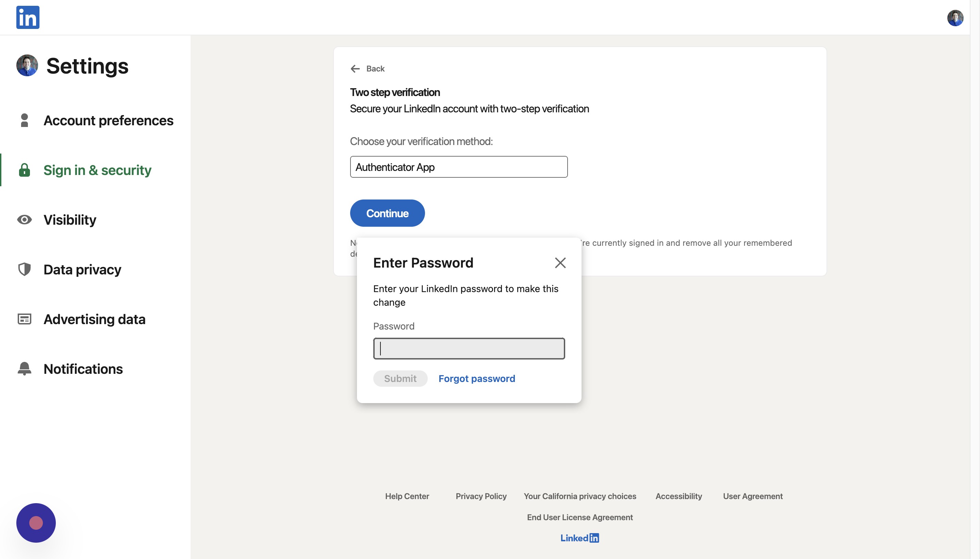
Task: Open the profile avatar menu top-right
Action: coord(955,18)
